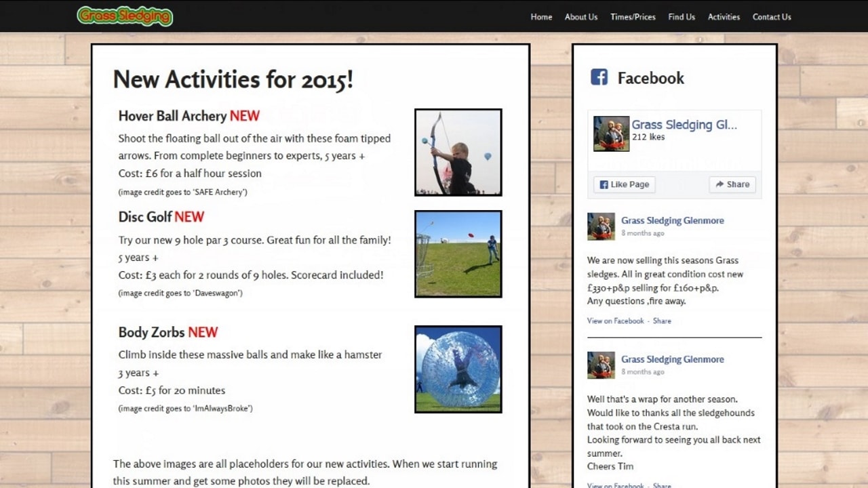This screenshot has width=868, height=488.
Task: Open the Home menu item
Action: [x=541, y=17]
